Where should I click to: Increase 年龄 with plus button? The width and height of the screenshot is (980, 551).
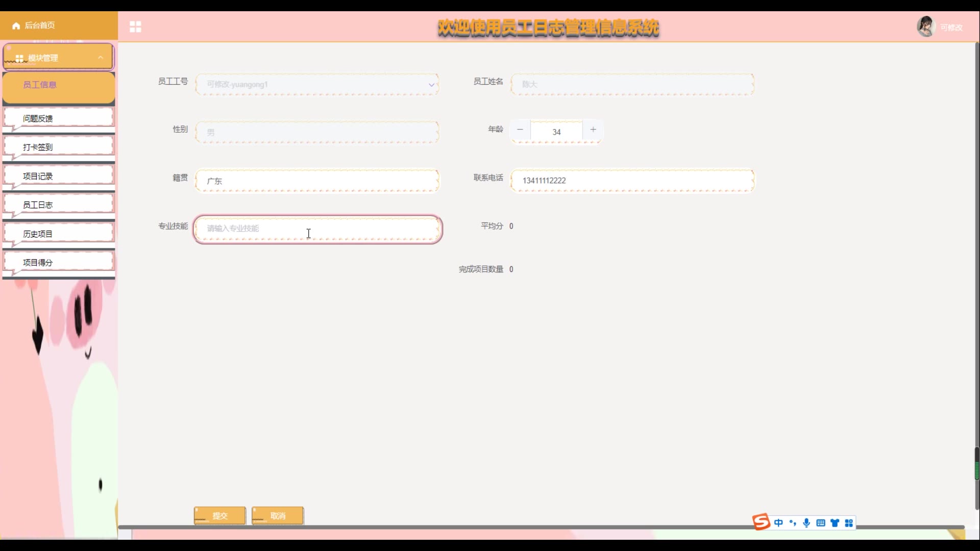(x=593, y=130)
